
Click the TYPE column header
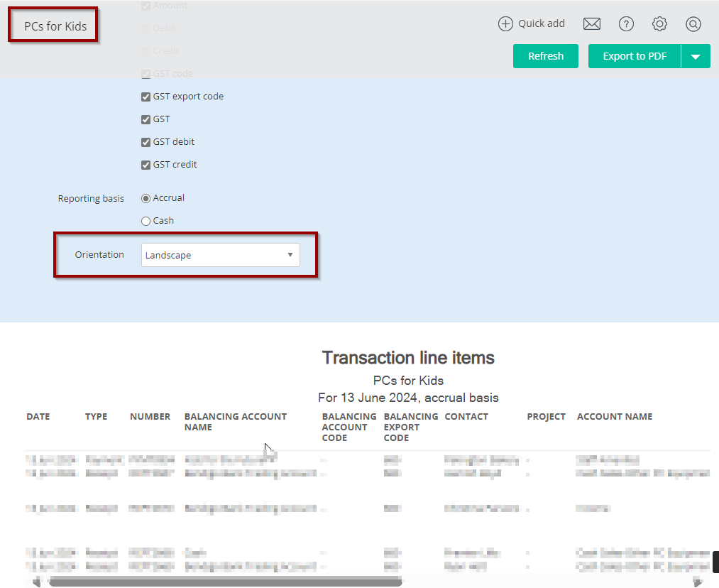(x=96, y=416)
